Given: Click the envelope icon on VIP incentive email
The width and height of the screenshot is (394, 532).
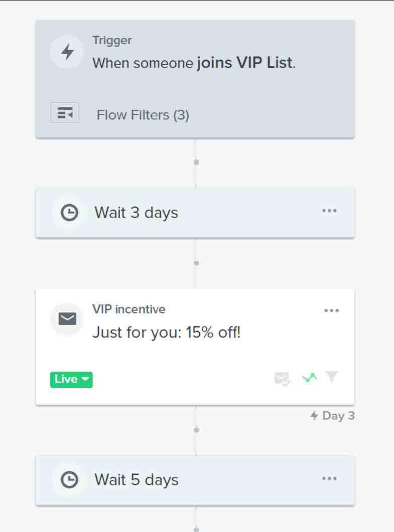Looking at the screenshot, I should pos(67,318).
